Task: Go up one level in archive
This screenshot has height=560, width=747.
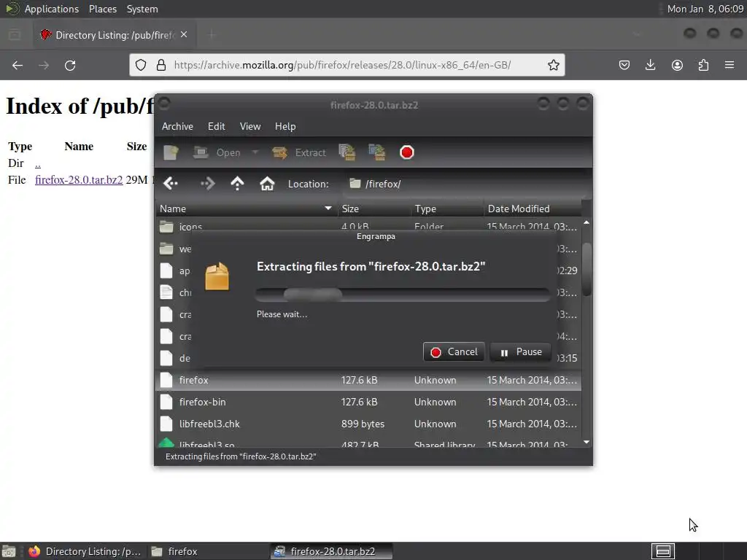Action: coord(237,183)
